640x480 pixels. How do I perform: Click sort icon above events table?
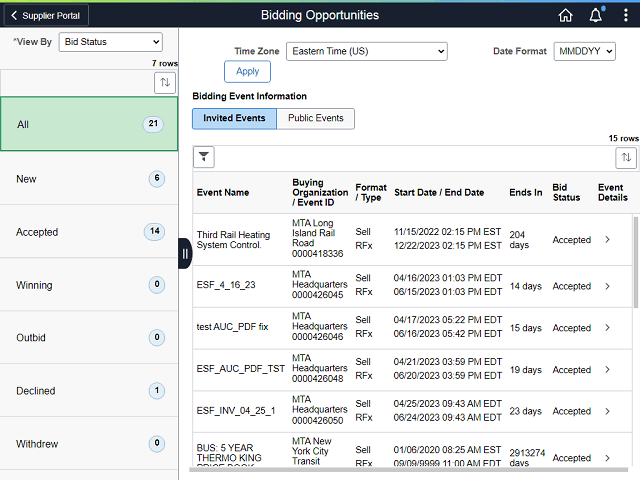coord(626,158)
